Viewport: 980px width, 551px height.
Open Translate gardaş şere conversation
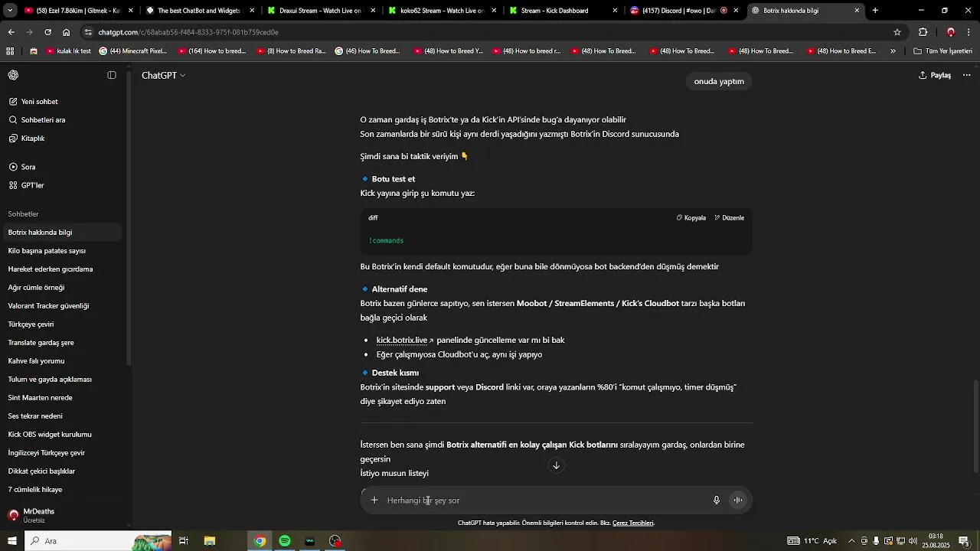(x=61, y=343)
